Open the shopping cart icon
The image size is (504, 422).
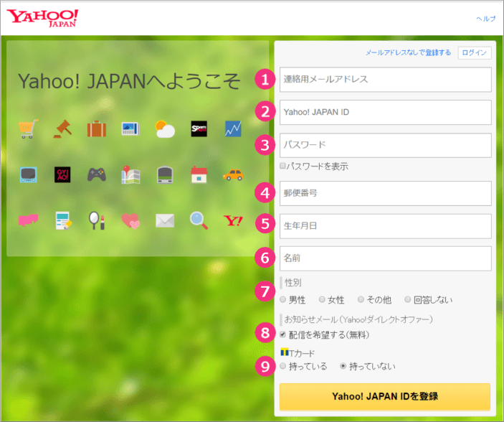(x=28, y=128)
